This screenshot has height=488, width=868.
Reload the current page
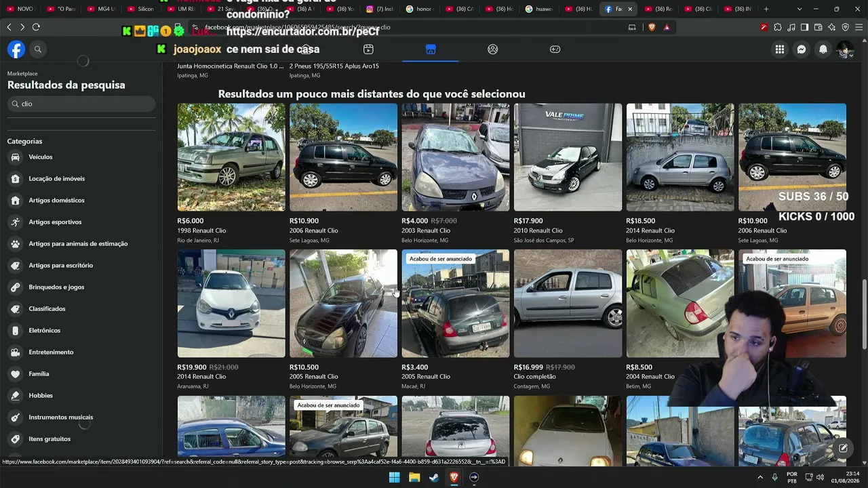(x=36, y=27)
